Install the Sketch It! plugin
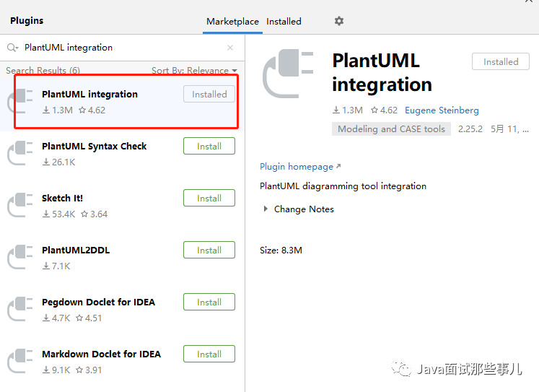This screenshot has width=539, height=392. click(209, 198)
